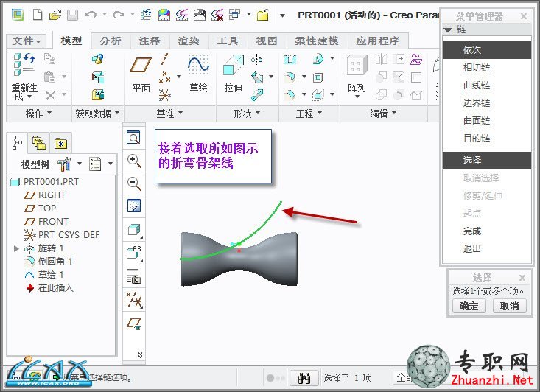The height and width of the screenshot is (392, 540).
Task: Open the 操作 group dropdown
Action: tap(38, 113)
